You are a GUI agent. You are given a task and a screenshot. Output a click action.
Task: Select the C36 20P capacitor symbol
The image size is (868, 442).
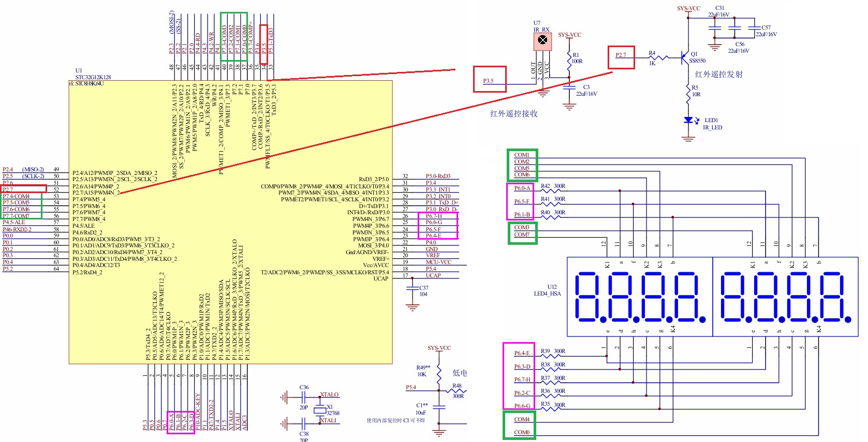click(x=304, y=397)
